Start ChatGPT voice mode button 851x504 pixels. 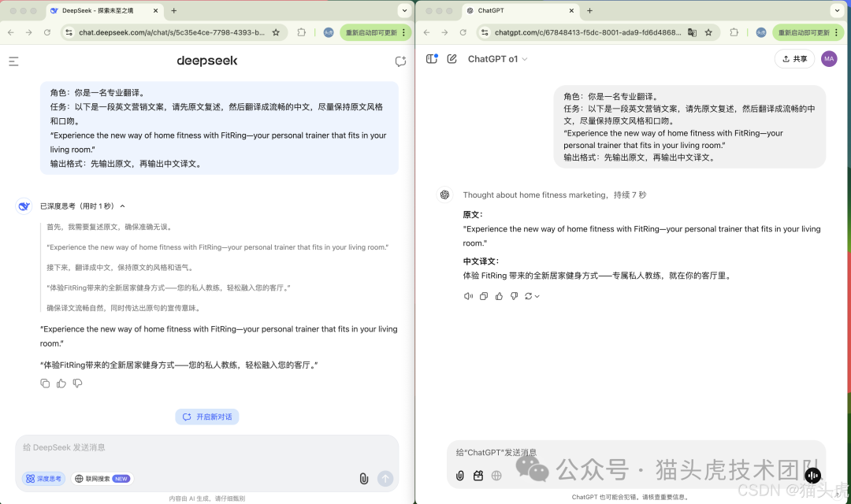click(x=812, y=476)
